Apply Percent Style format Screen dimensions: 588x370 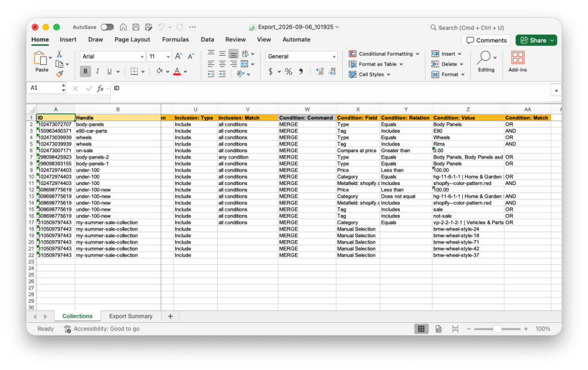[288, 71]
